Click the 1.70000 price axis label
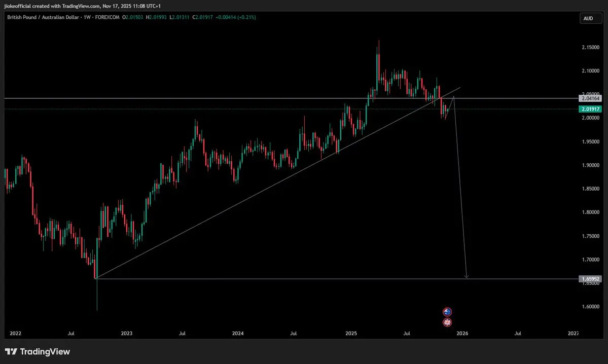The image size is (608, 364). [x=590, y=260]
